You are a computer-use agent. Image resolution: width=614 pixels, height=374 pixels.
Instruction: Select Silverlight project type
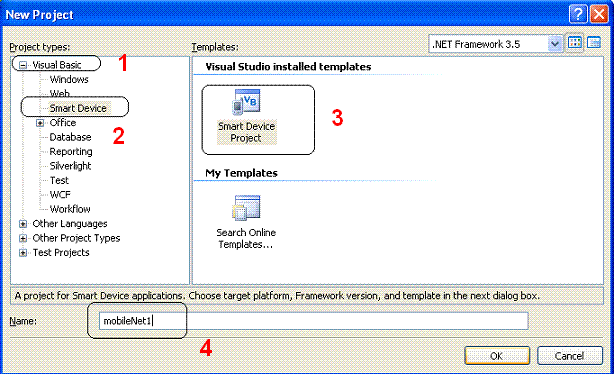70,166
